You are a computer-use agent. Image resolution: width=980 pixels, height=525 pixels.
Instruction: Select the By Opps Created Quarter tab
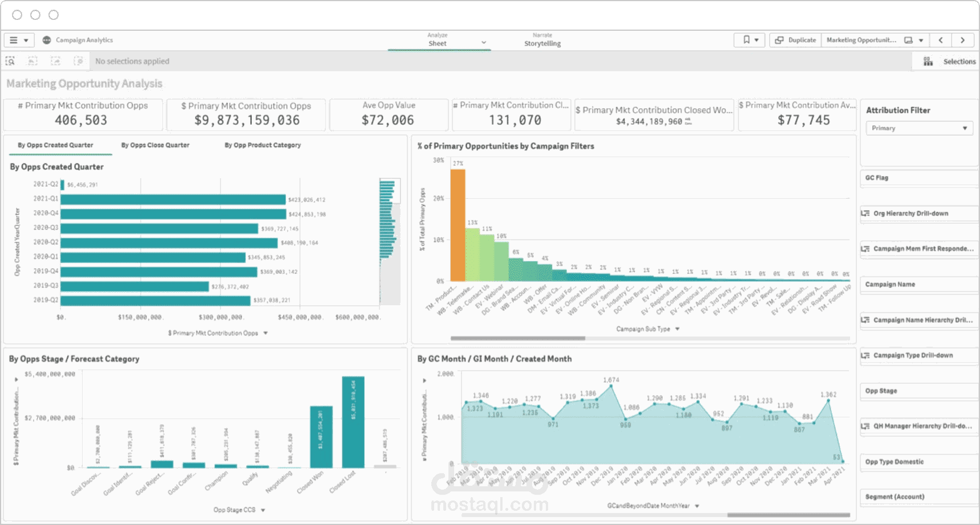pos(55,145)
